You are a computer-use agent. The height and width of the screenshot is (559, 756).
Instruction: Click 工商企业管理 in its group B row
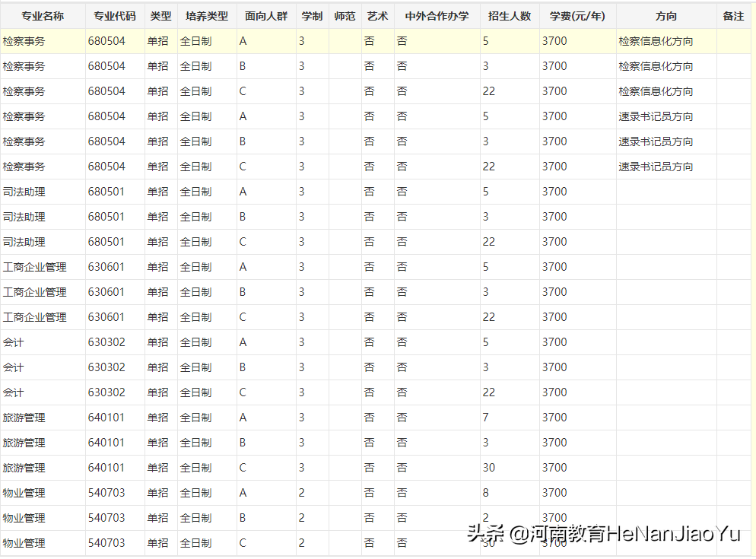click(35, 292)
